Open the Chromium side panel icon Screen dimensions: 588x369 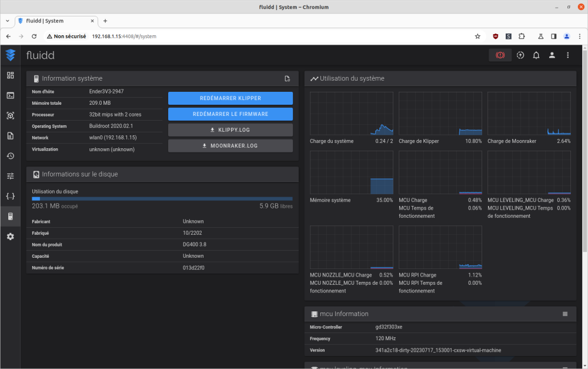[553, 36]
